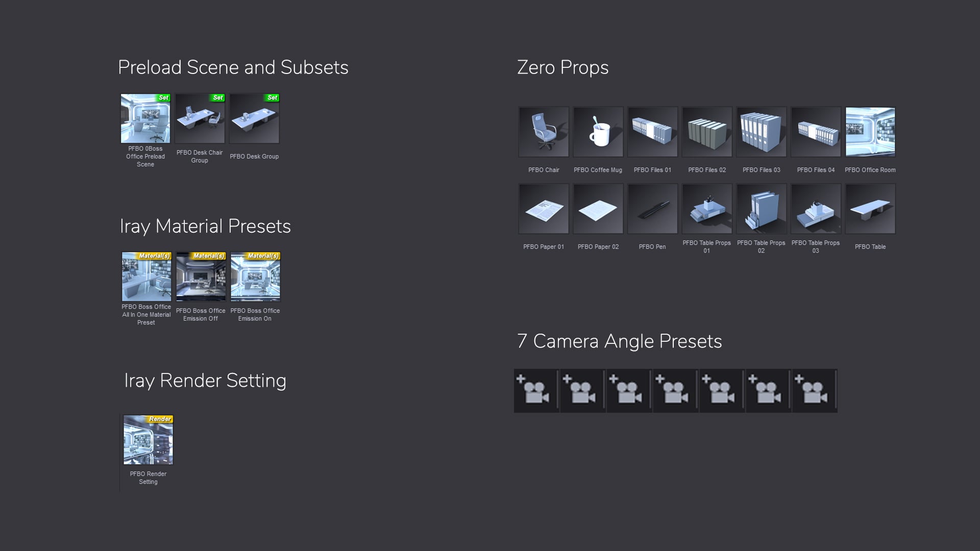Load the PFBO Table prop
The width and height of the screenshot is (980, 551).
click(x=870, y=209)
